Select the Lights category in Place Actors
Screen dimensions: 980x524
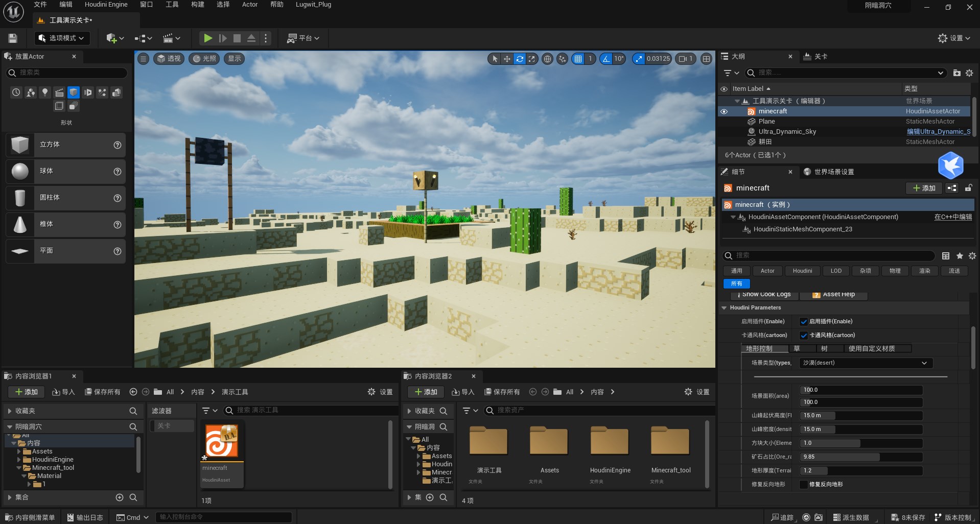tap(45, 92)
